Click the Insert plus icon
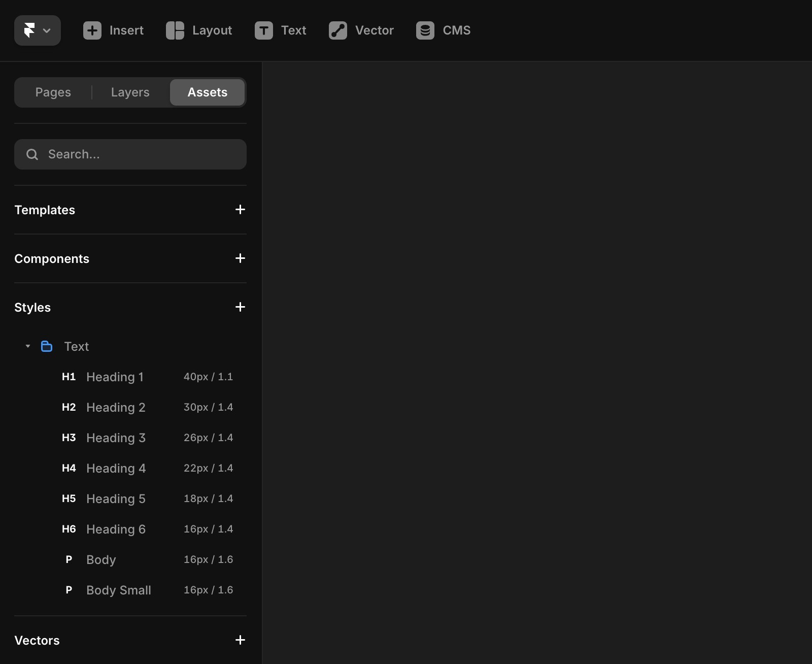The image size is (812, 664). (92, 30)
